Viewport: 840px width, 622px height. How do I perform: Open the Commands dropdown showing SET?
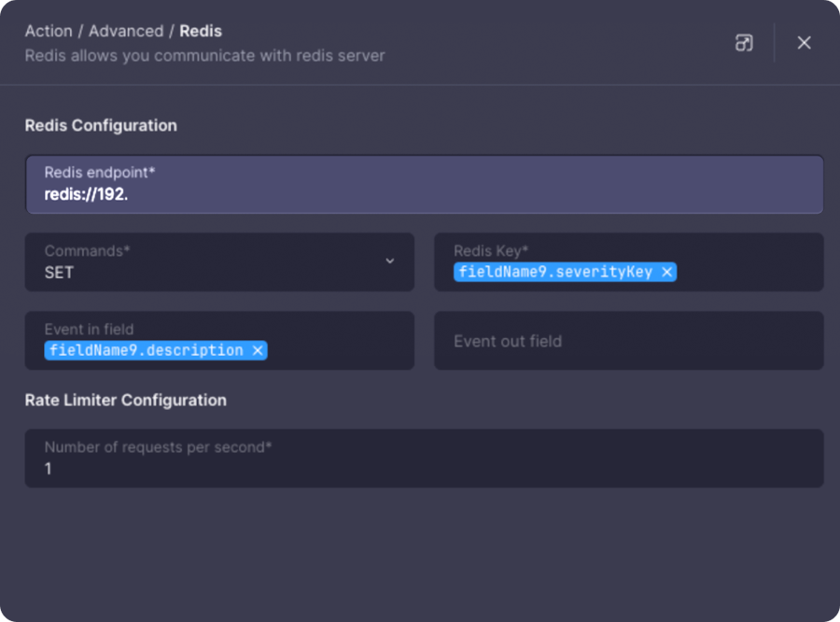[x=219, y=262]
